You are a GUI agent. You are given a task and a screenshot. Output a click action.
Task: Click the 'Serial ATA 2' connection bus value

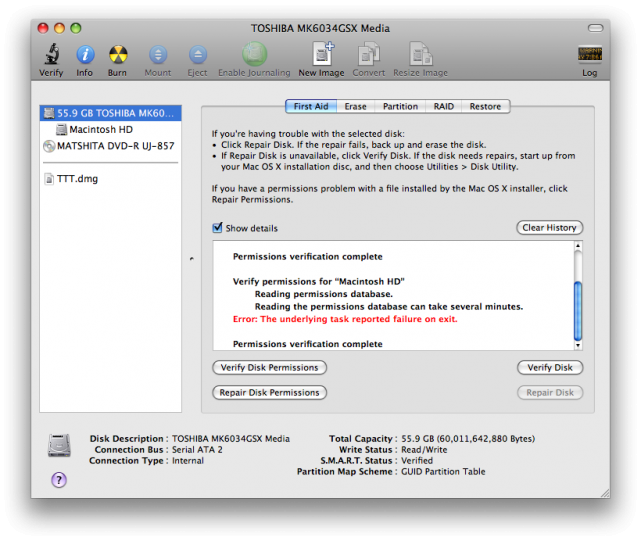(x=197, y=450)
